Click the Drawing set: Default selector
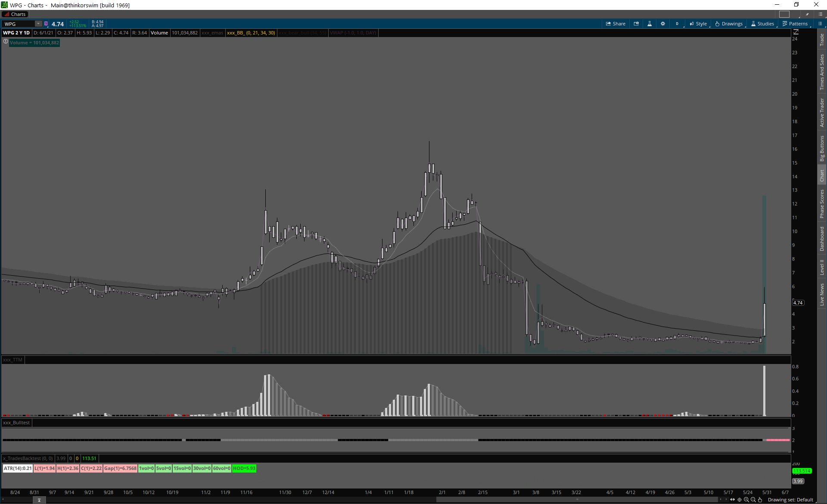This screenshot has width=827, height=504. tap(790, 500)
